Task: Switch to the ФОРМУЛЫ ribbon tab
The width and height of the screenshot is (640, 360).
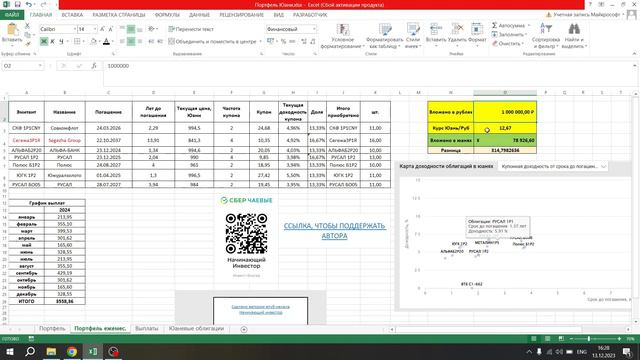Action: 167,15
